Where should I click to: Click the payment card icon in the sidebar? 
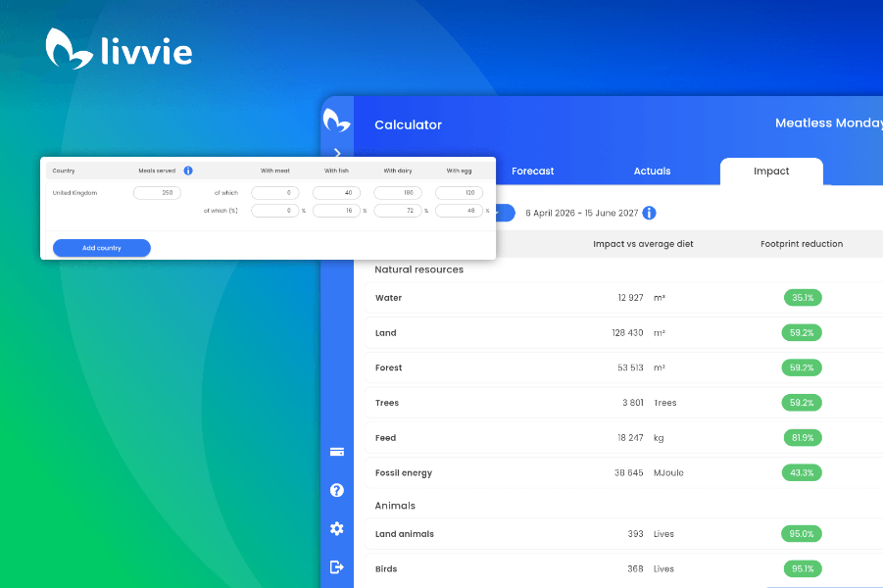(337, 452)
